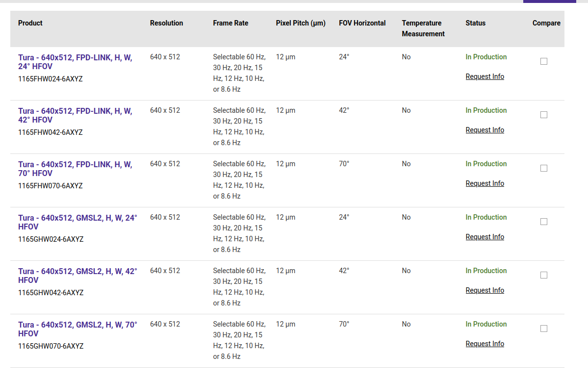Screen dimensions: 588x380
Task: Open Tura GMSL2 24° HFOV product link
Action: [x=77, y=222]
